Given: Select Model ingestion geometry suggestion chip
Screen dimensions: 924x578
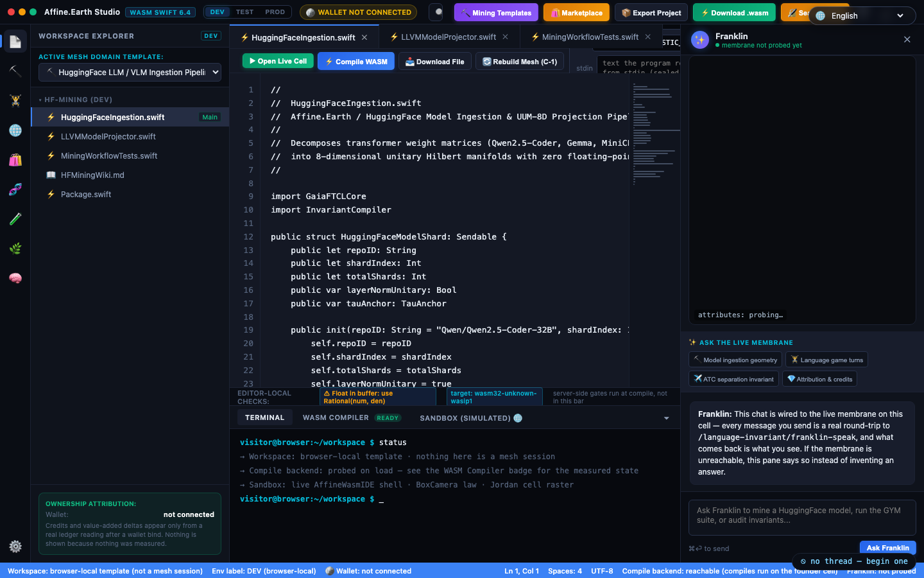Looking at the screenshot, I should pos(735,360).
